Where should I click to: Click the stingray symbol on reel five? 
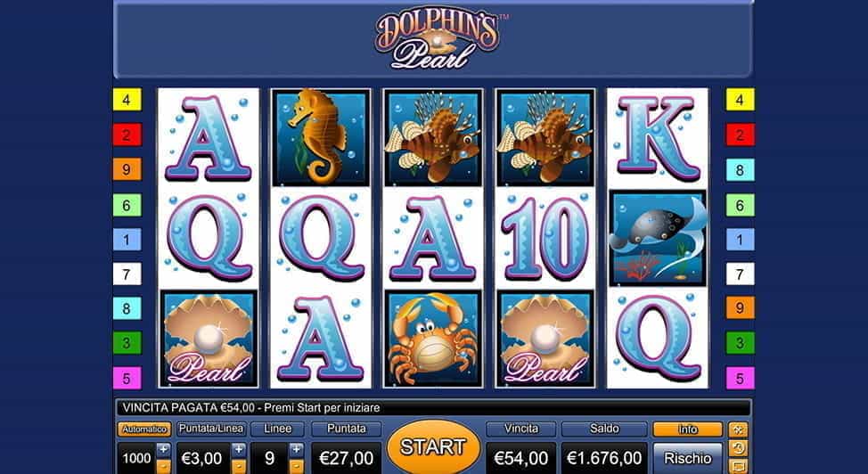[x=658, y=239]
